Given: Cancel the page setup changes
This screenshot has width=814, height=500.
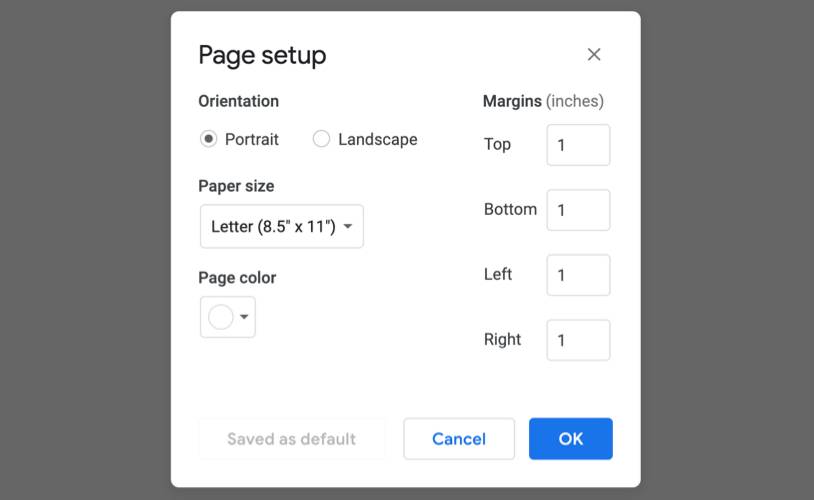Looking at the screenshot, I should coord(459,439).
